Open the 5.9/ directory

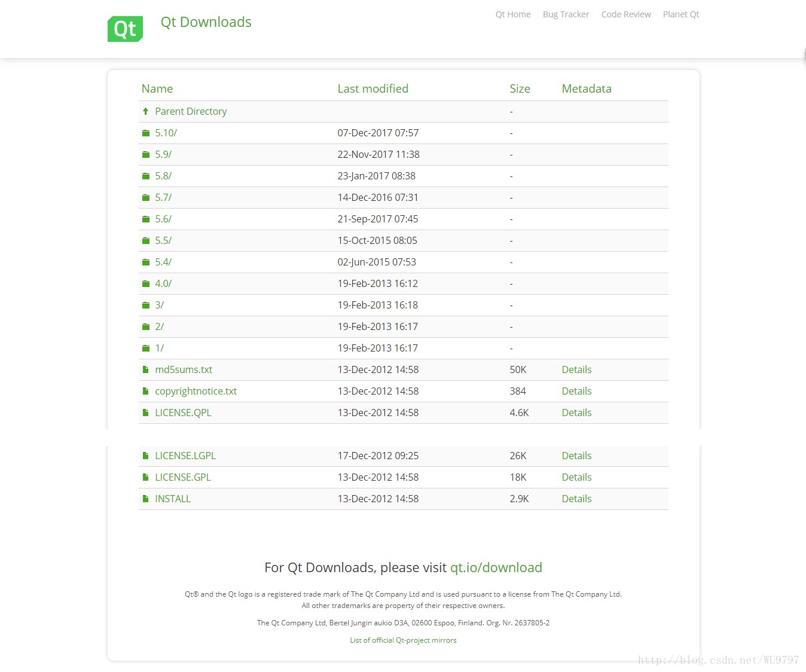pyautogui.click(x=163, y=154)
